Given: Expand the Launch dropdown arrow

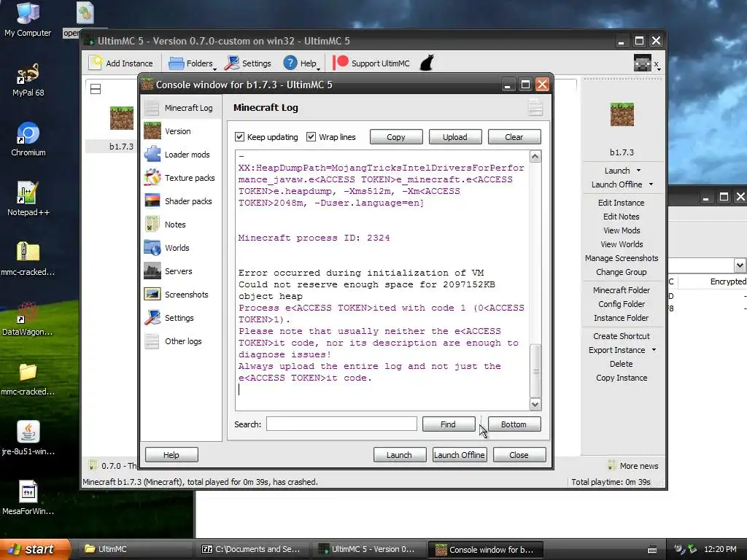Looking at the screenshot, I should (x=639, y=171).
